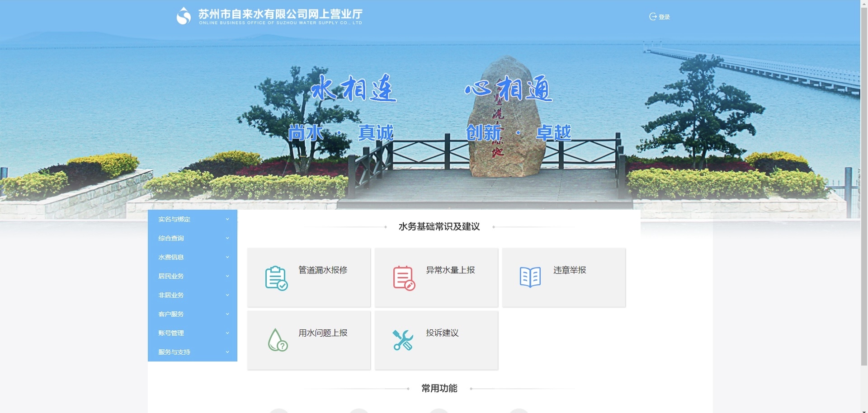
Task: Click the clipboard icon for 管道漏水报修
Action: (276, 278)
